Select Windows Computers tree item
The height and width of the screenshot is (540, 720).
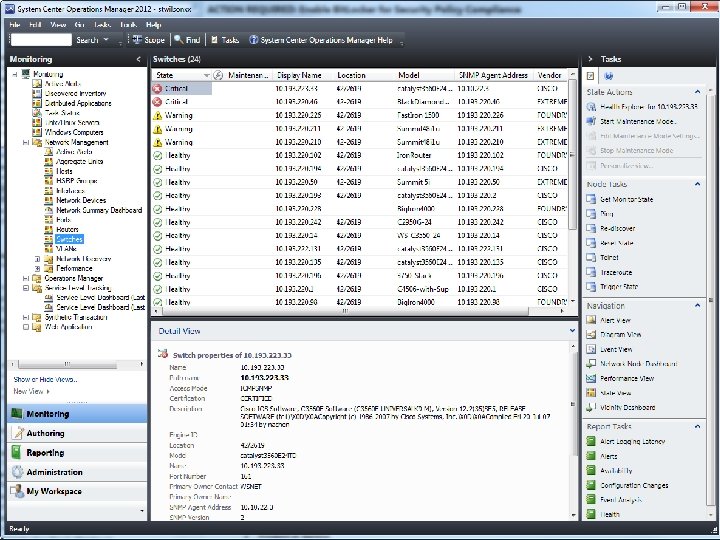point(73,132)
